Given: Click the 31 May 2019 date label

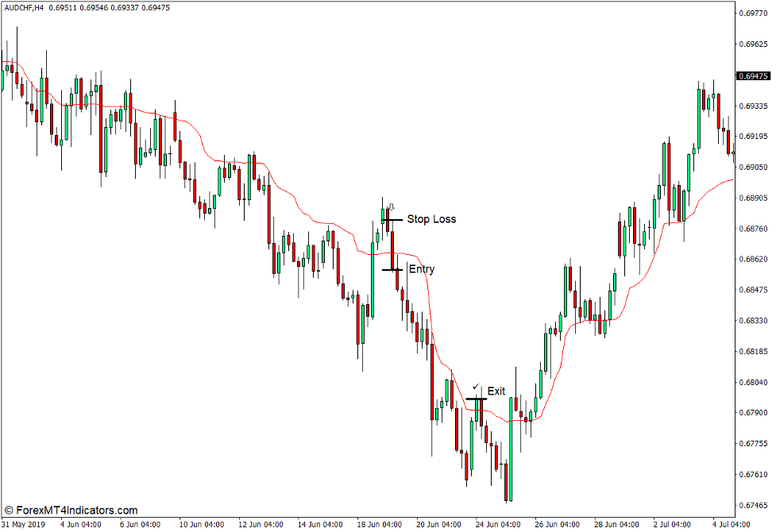Looking at the screenshot, I should [22, 524].
